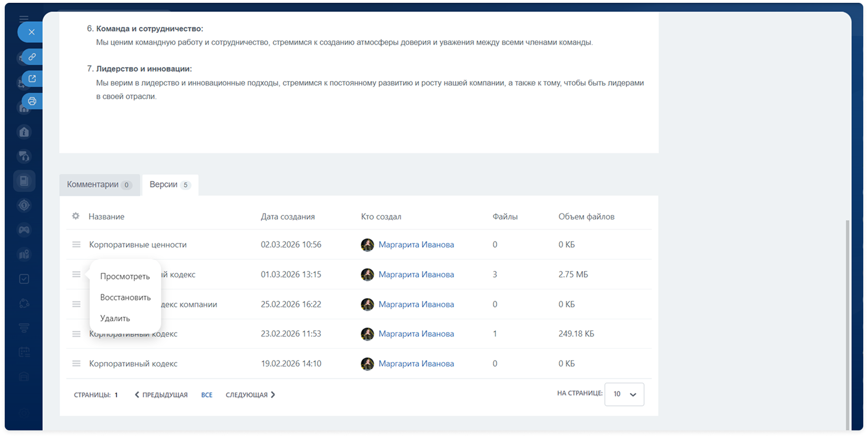
Task: Select the Версии tab
Action: click(x=170, y=185)
